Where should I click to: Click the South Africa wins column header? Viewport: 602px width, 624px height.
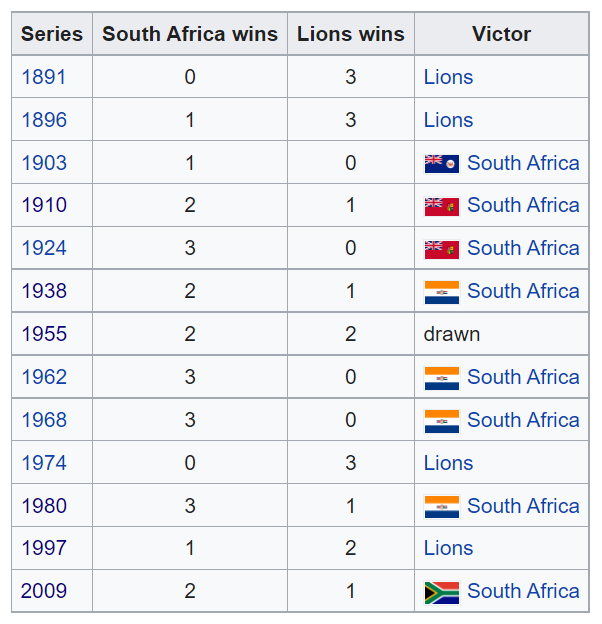click(190, 34)
